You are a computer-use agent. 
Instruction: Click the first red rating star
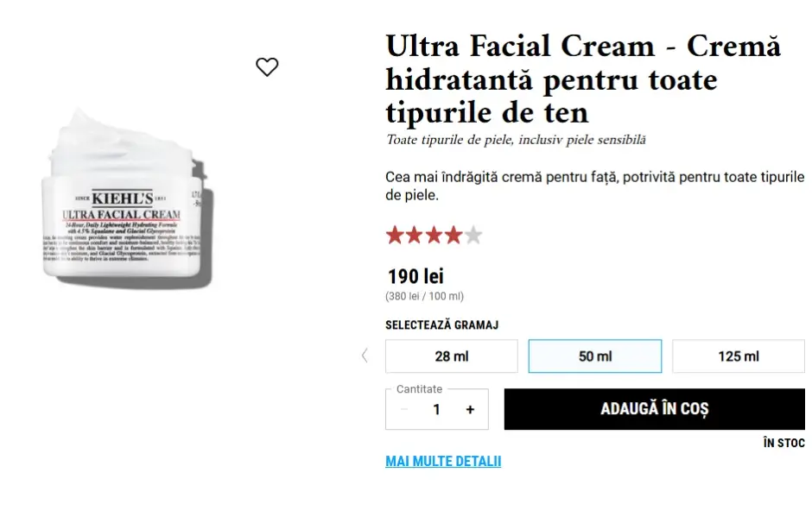click(x=395, y=235)
